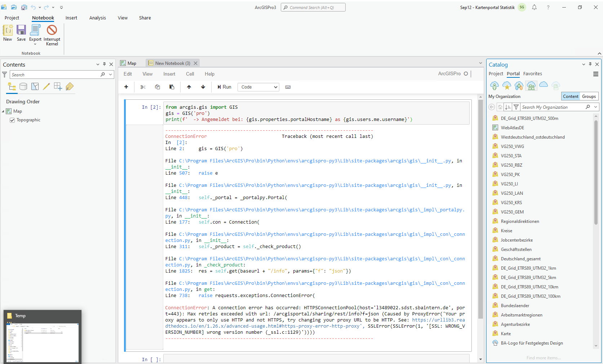Open My Organization in the Catalog Portal icons
603x364 pixels.
531,85
